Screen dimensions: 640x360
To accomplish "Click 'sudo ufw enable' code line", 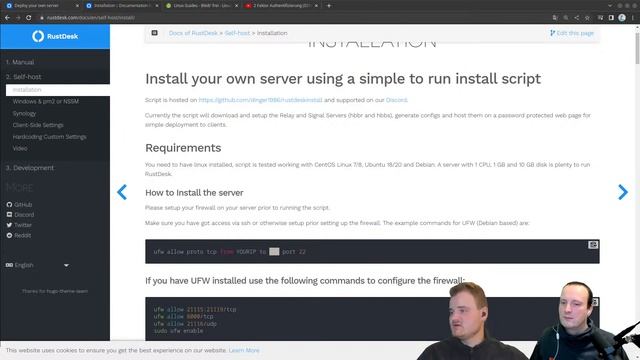I will tap(178, 331).
